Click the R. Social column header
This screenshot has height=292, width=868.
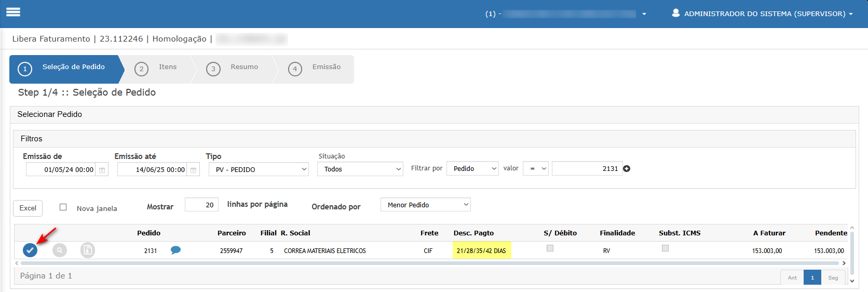point(295,233)
